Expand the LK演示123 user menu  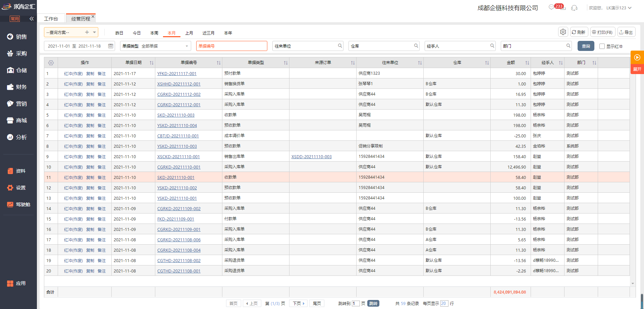point(630,8)
